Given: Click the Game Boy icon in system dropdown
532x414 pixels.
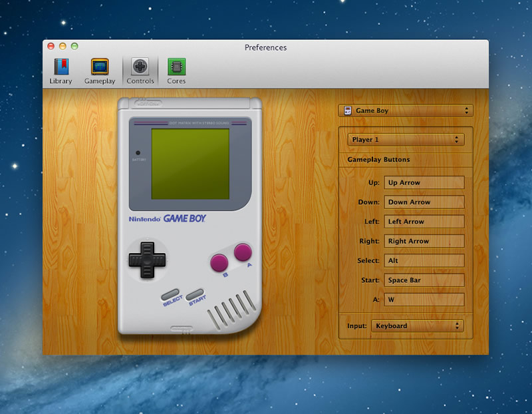Looking at the screenshot, I should [x=347, y=110].
